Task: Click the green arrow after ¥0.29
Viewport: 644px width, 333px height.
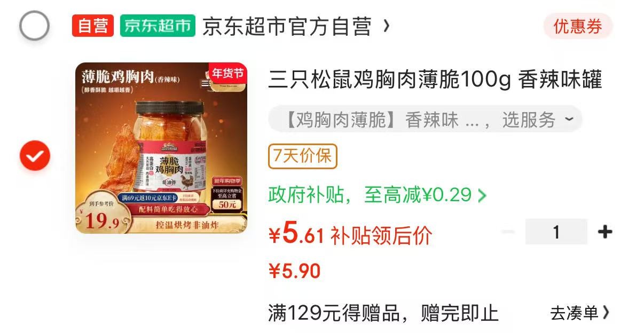Action: (482, 196)
